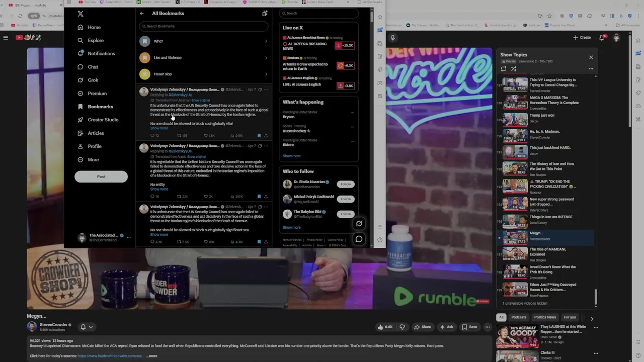
Task: Like the Megyn video (6.6K)
Action: 385,327
